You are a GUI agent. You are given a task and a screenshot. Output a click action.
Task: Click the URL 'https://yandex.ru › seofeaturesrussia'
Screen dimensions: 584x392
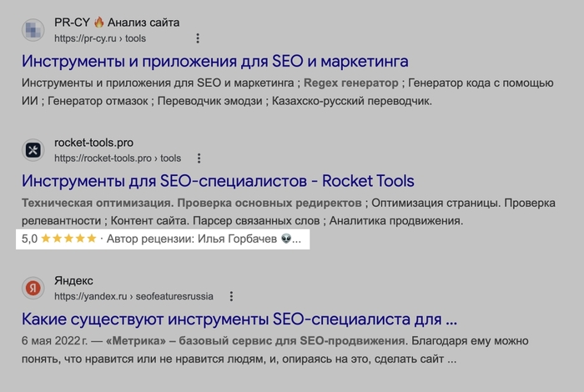[133, 296]
